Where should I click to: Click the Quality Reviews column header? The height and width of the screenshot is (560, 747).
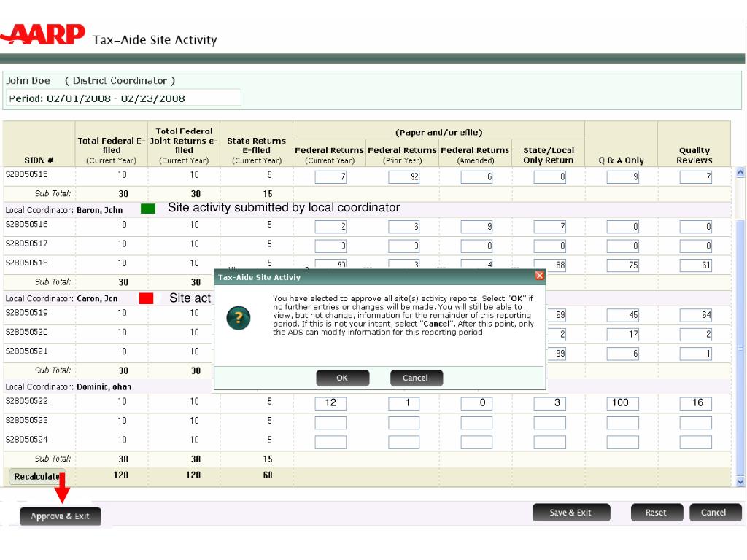694,144
